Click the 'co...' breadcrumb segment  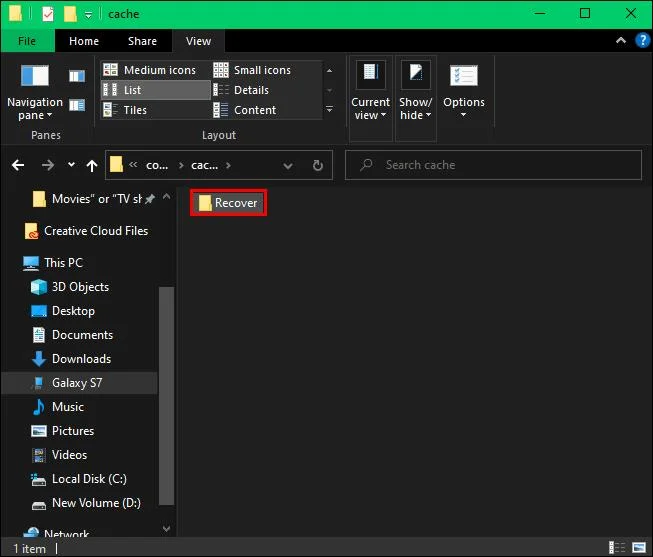pyautogui.click(x=157, y=165)
